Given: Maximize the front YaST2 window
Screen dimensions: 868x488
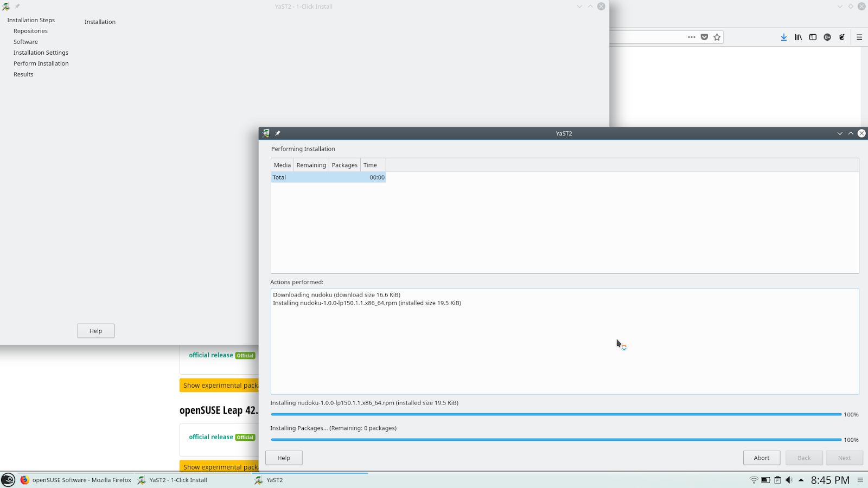Looking at the screenshot, I should click(x=851, y=133).
